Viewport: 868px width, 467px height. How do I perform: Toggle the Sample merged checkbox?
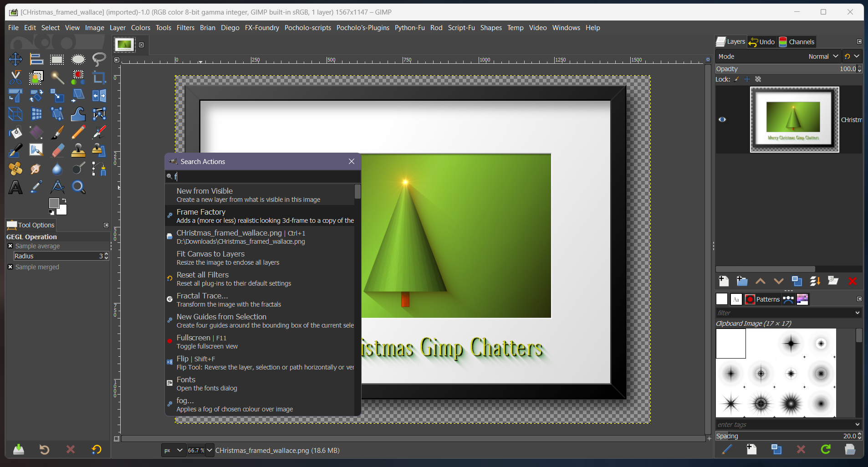coord(10,267)
